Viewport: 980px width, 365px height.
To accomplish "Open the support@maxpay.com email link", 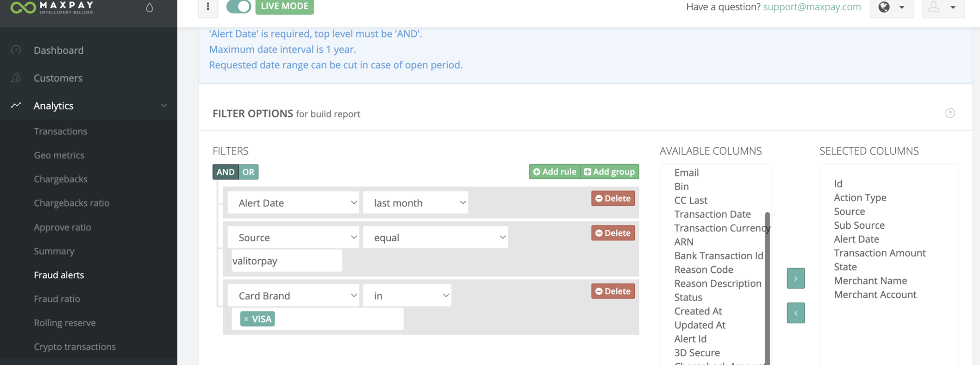I will (812, 7).
